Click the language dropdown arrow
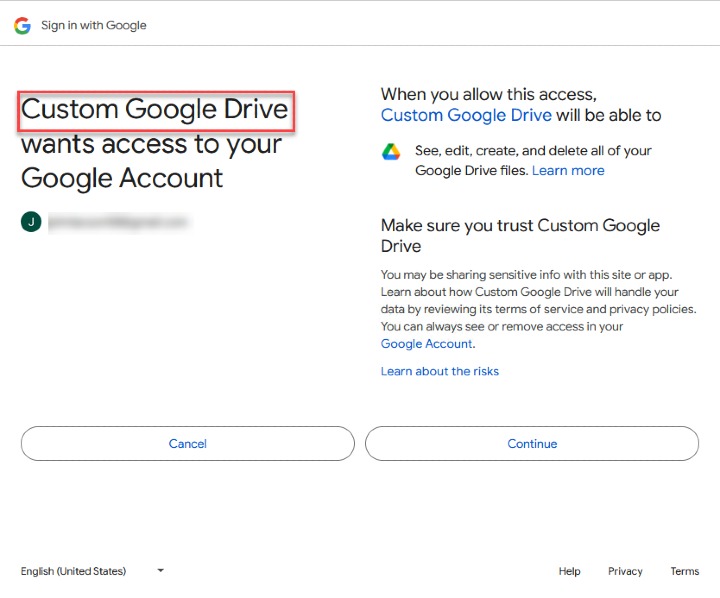 [x=160, y=571]
